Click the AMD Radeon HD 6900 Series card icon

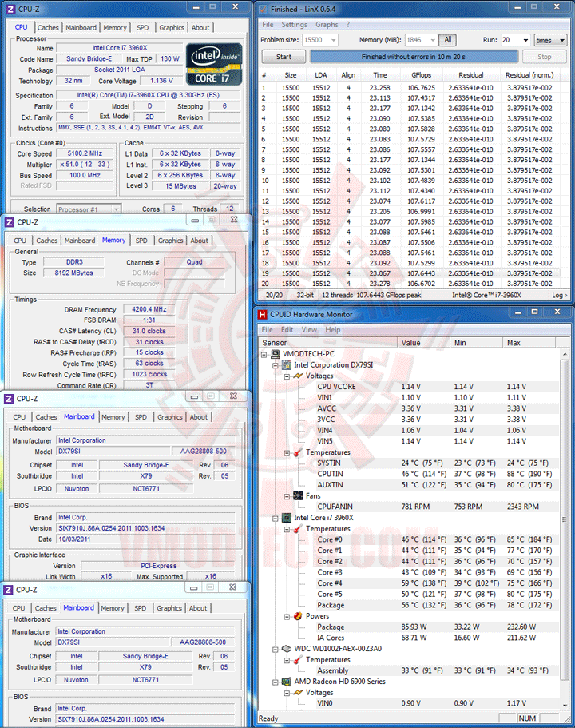coord(287,682)
